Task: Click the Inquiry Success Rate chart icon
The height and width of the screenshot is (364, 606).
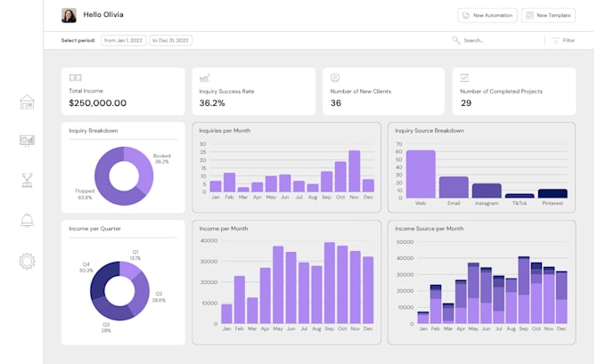Action: (205, 78)
